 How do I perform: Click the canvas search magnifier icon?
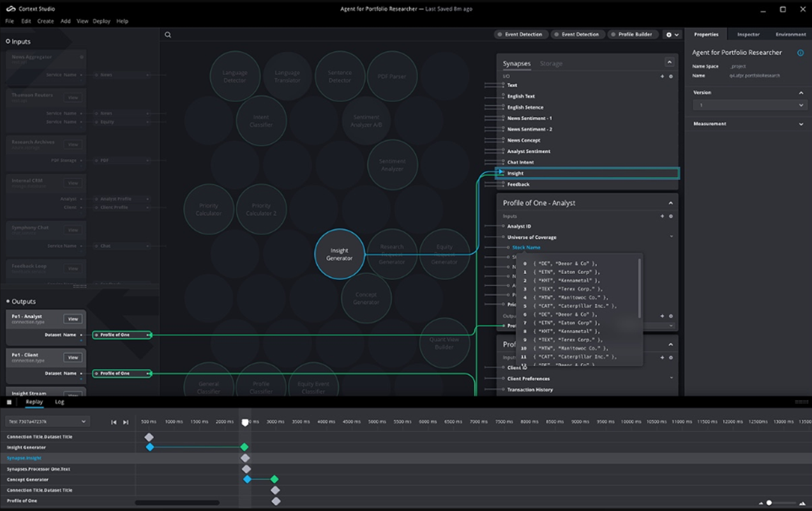[x=168, y=35]
